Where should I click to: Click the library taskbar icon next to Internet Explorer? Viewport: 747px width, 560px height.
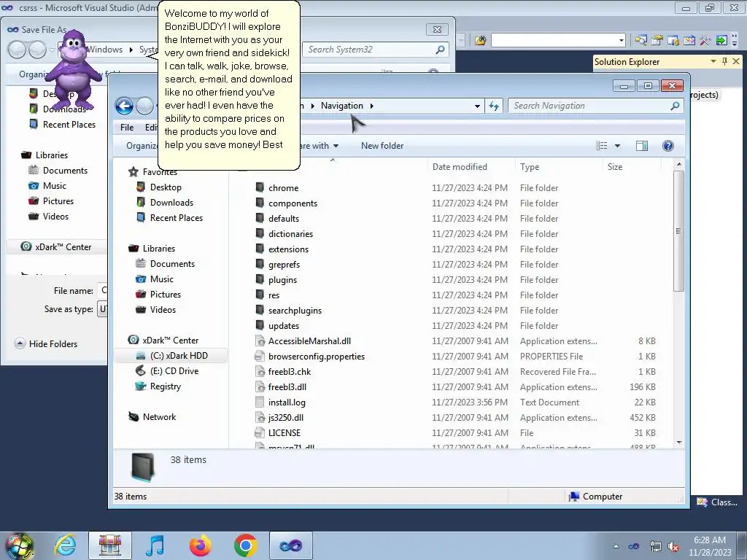110,545
